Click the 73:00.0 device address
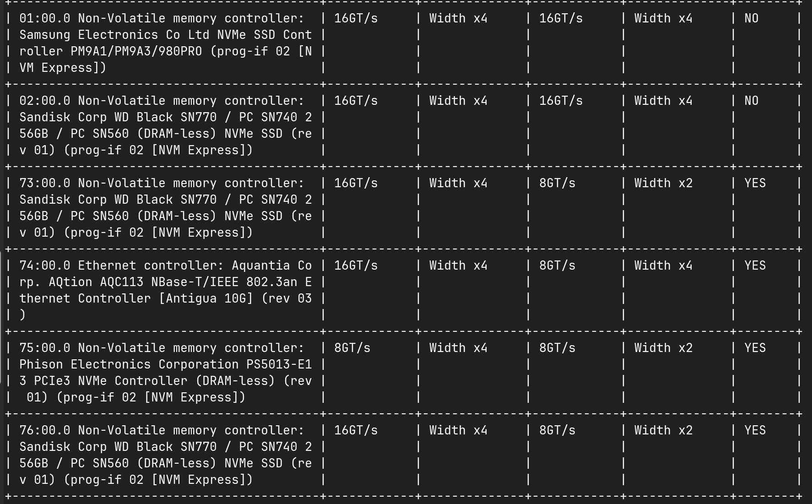Screen dimensions: 812x504 pyautogui.click(x=45, y=183)
